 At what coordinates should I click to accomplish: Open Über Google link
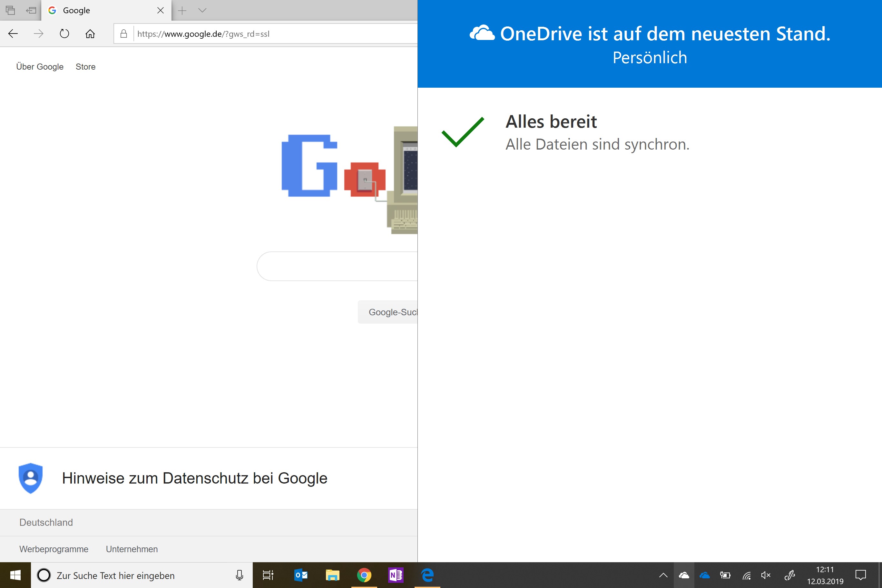point(40,67)
